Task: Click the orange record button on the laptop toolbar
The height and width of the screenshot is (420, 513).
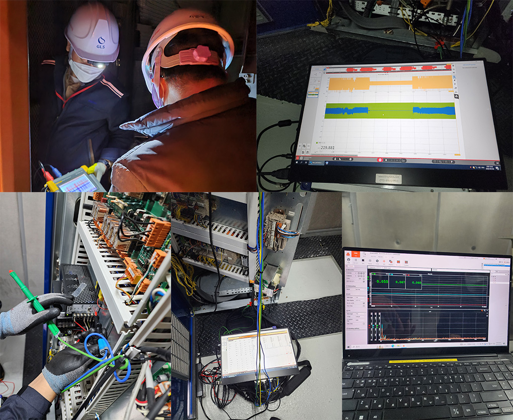Action: click(356, 254)
